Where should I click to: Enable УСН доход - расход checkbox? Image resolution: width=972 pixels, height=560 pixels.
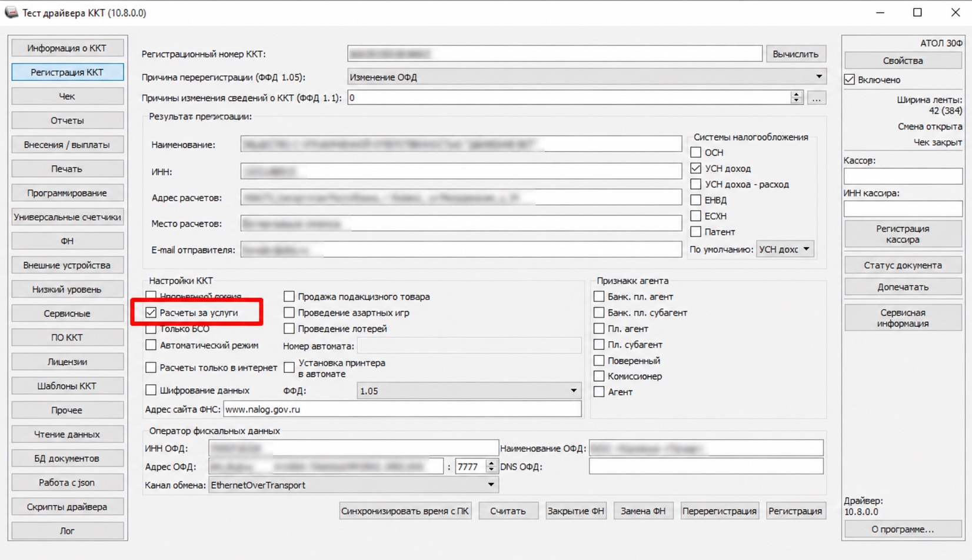(696, 184)
